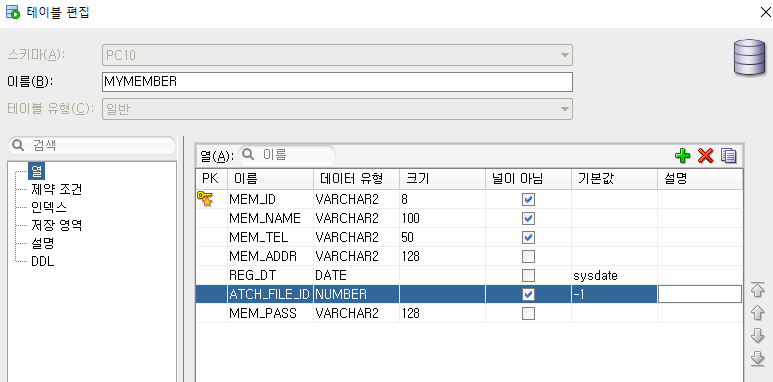Click the DATE data type cell
Image resolution: width=773 pixels, height=382 pixels.
(x=356, y=275)
